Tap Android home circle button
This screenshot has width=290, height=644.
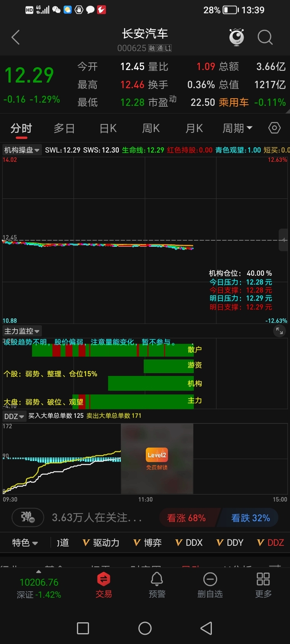pos(145,628)
